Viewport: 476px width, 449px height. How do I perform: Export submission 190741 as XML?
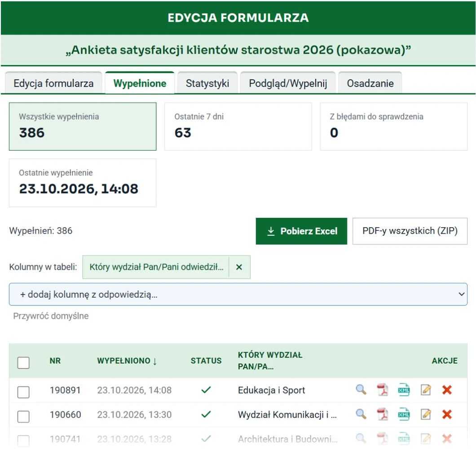[404, 439]
